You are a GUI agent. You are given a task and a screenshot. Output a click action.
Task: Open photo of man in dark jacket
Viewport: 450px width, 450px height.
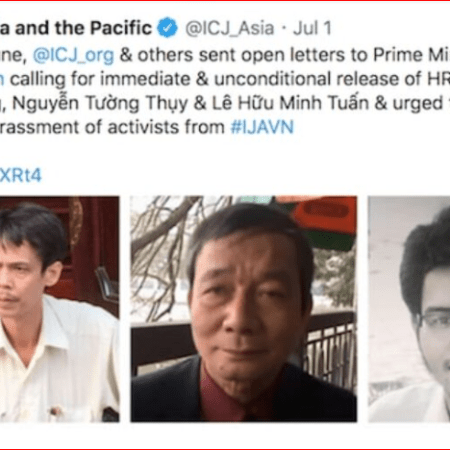point(244,309)
